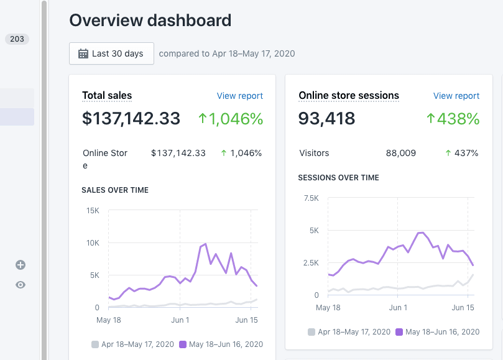Click the sidebar vertical scrollbar
Image resolution: width=503 pixels, height=360 pixels.
[44, 180]
